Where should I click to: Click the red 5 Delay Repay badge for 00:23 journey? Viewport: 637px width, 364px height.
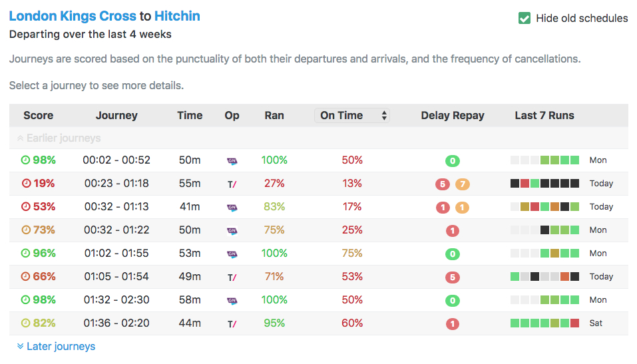click(x=441, y=184)
